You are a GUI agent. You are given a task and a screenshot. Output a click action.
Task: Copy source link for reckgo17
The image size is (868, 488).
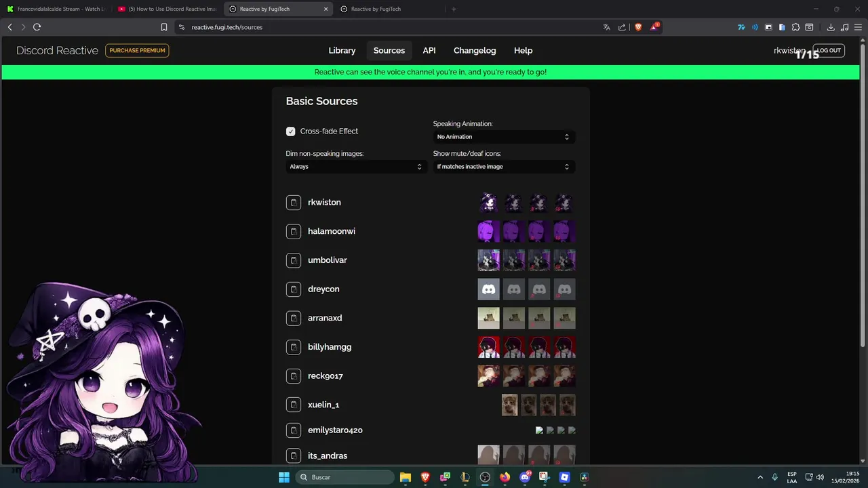coord(293,376)
